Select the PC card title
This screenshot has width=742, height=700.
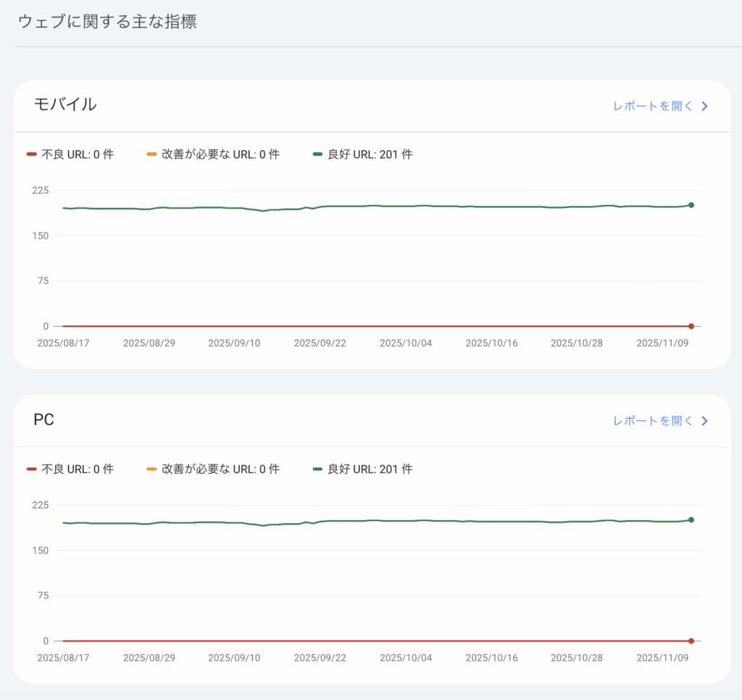click(x=44, y=420)
